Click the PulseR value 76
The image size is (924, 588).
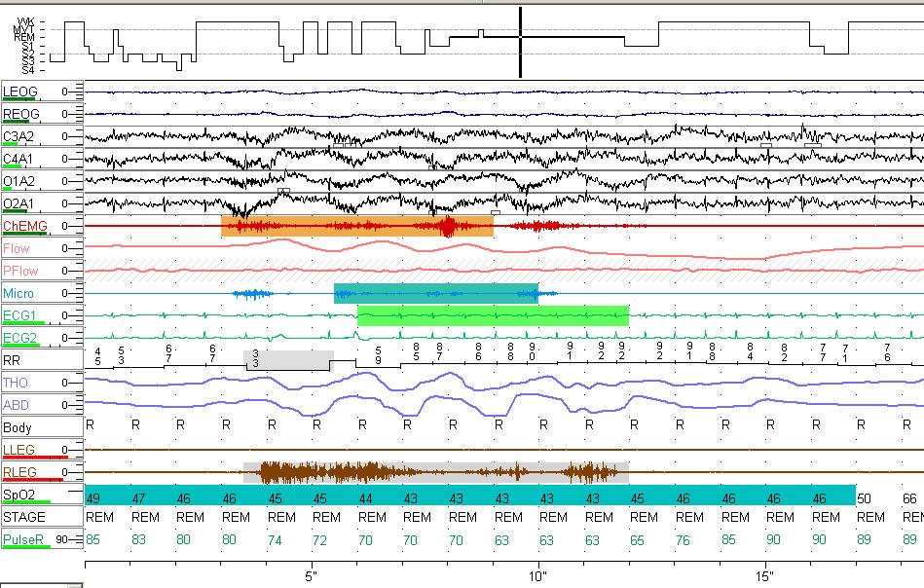[683, 539]
